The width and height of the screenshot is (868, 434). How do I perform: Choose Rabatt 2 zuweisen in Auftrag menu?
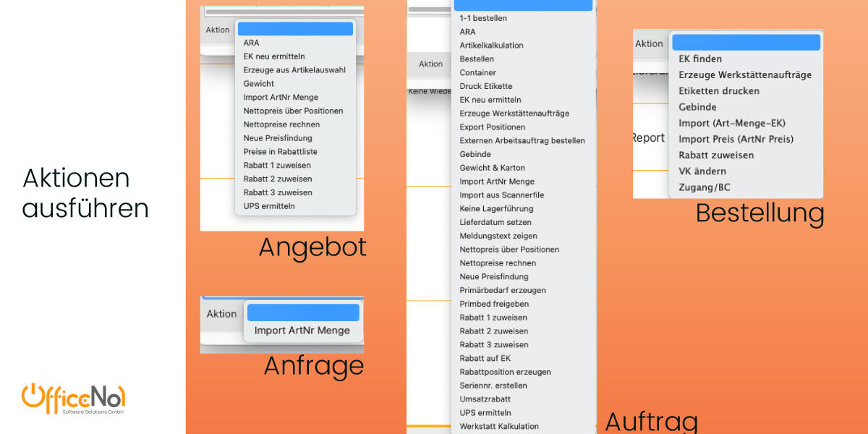493,331
